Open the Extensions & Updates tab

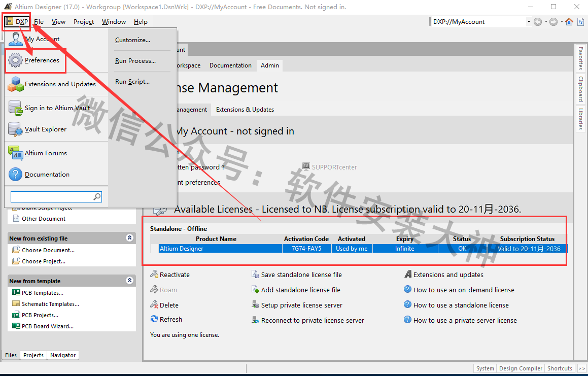245,110
